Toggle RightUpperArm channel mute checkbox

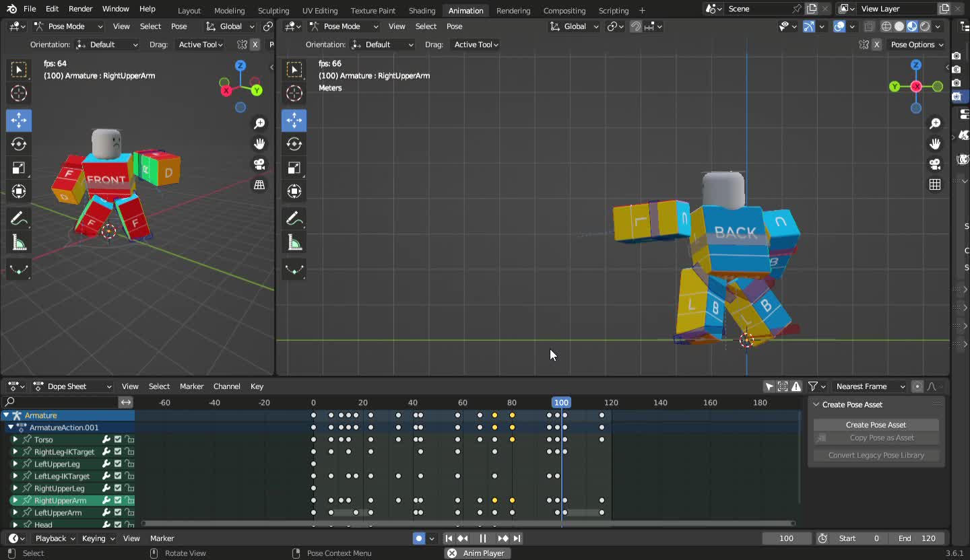click(118, 500)
